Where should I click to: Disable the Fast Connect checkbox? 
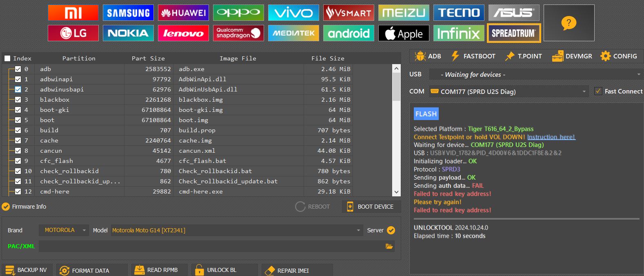(598, 91)
